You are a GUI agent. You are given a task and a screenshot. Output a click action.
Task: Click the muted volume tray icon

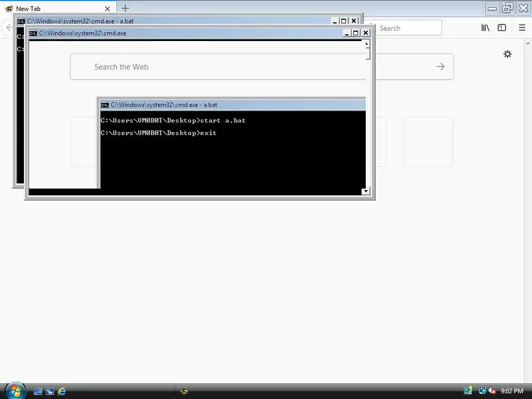492,391
